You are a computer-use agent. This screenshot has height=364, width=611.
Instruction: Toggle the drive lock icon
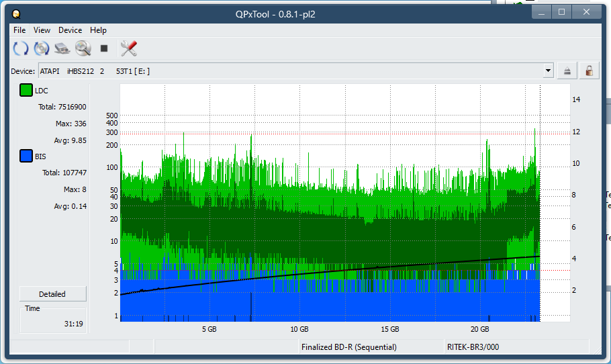(x=590, y=71)
